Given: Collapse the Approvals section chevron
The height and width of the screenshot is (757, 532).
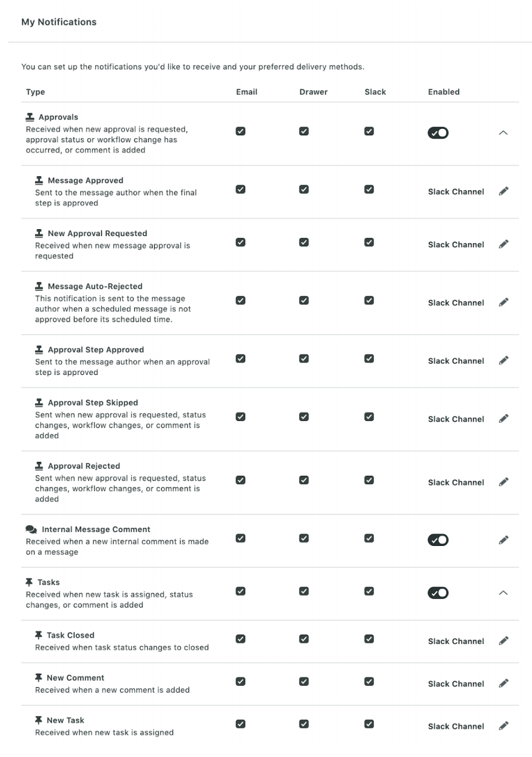Looking at the screenshot, I should click(503, 132).
